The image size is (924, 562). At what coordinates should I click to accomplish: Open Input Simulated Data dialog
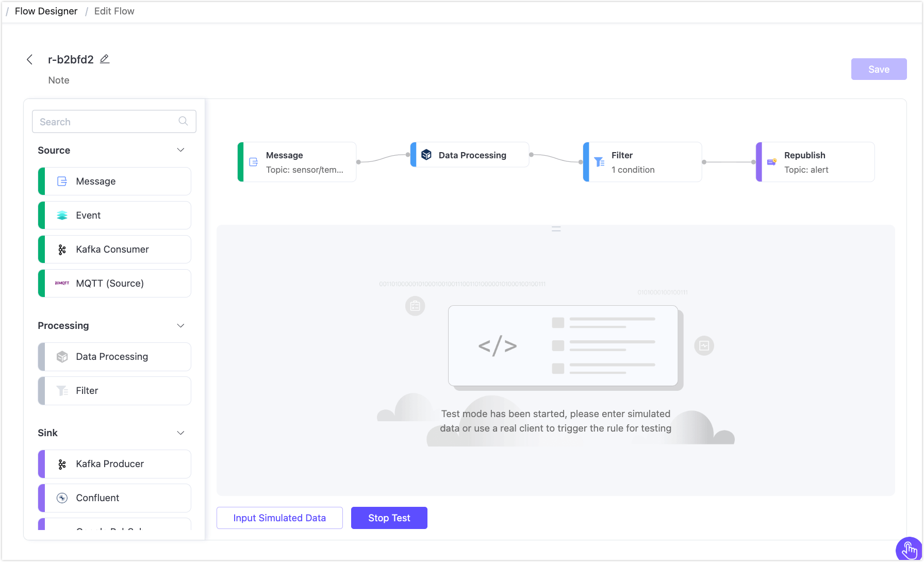pyautogui.click(x=279, y=518)
